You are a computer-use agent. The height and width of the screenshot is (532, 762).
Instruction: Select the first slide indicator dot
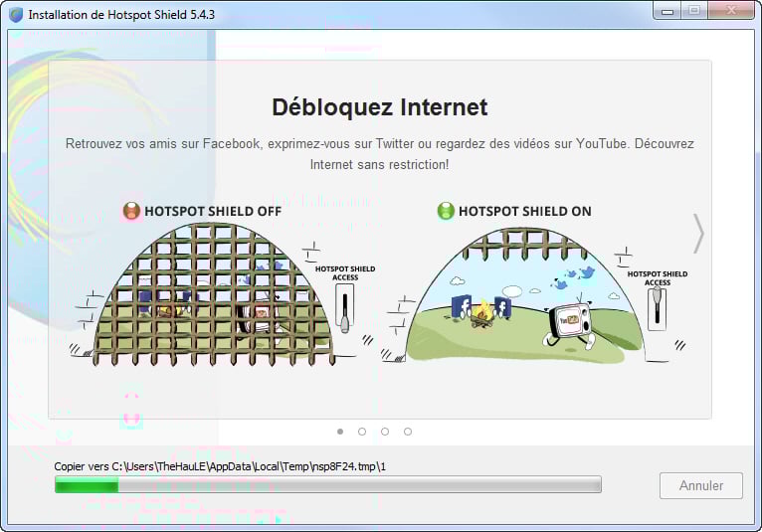pyautogui.click(x=340, y=432)
